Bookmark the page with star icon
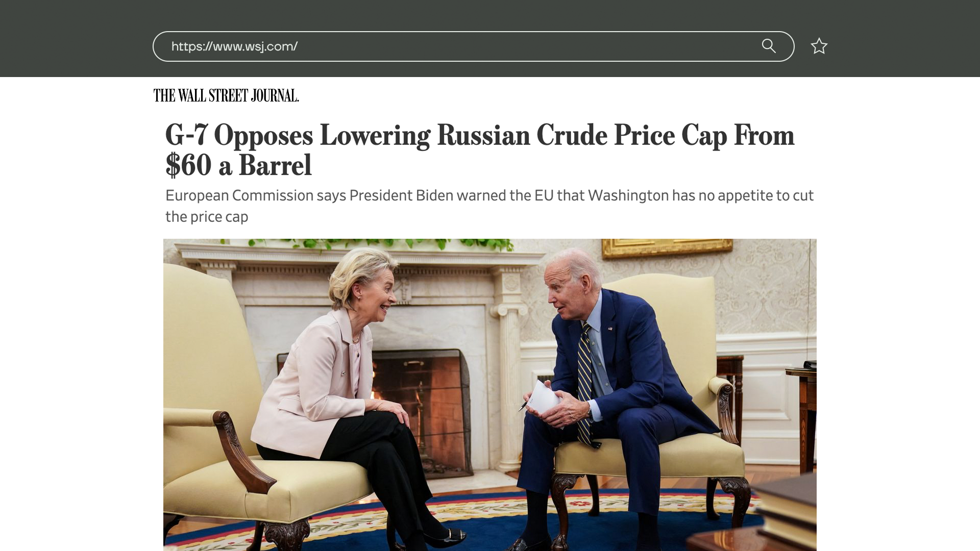Viewport: 980px width, 551px height. [x=819, y=46]
